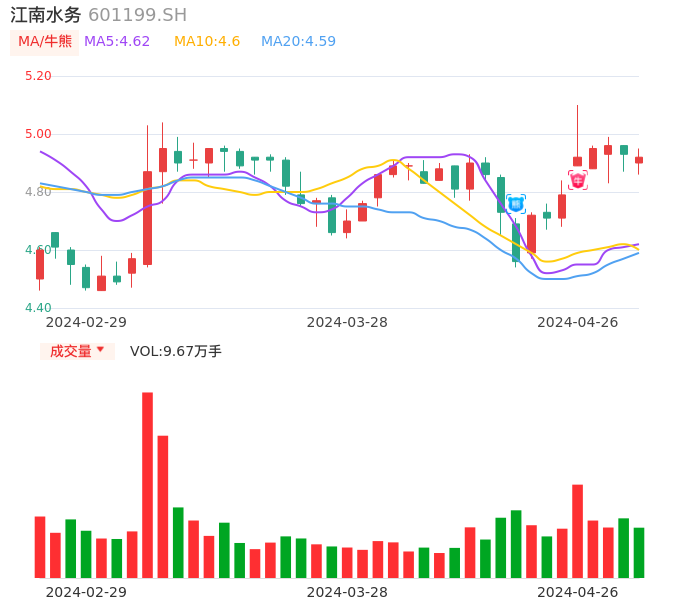686x606 pixels.
Task: Click the 4.60 price axis label
Action: tap(38, 250)
